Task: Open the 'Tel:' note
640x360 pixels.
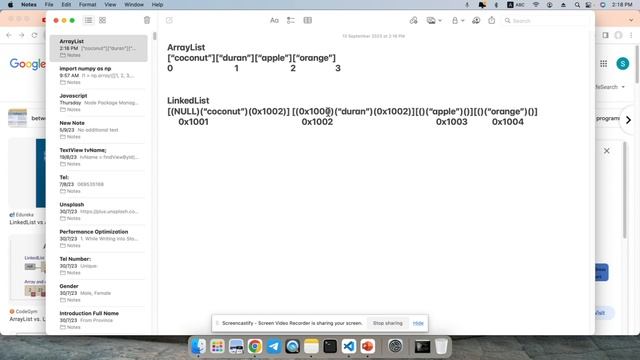Action: [x=98, y=184]
